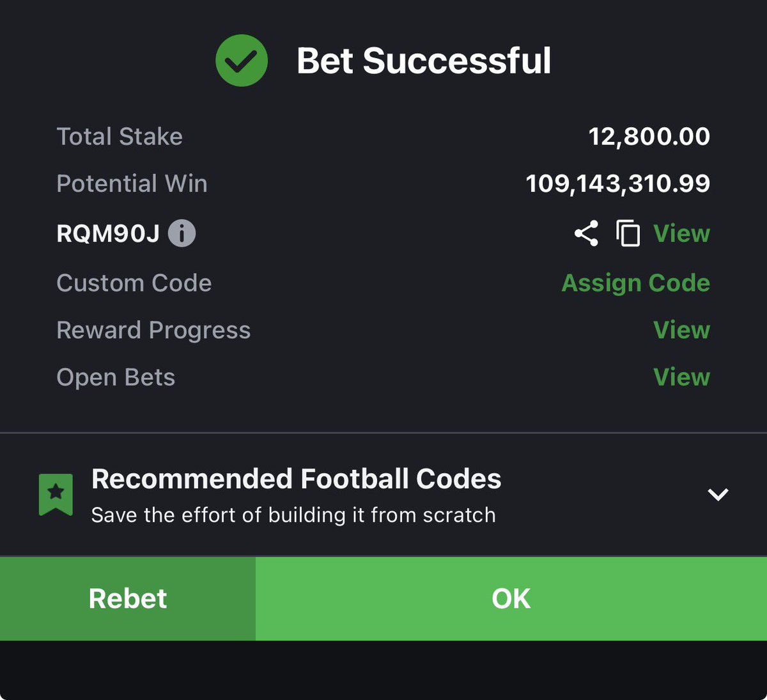Open info icon beside RQM90J code
The height and width of the screenshot is (700, 767).
[182, 233]
